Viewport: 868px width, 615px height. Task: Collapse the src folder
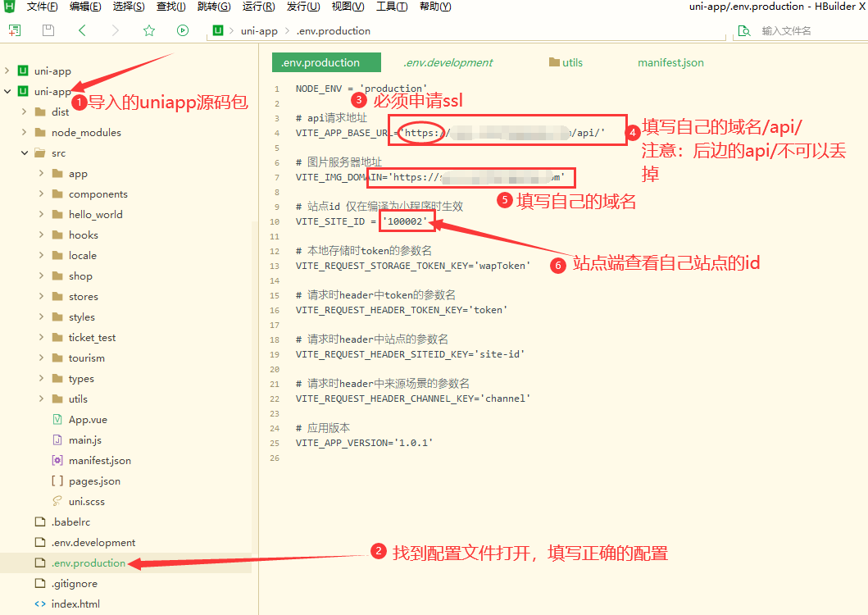pos(24,153)
